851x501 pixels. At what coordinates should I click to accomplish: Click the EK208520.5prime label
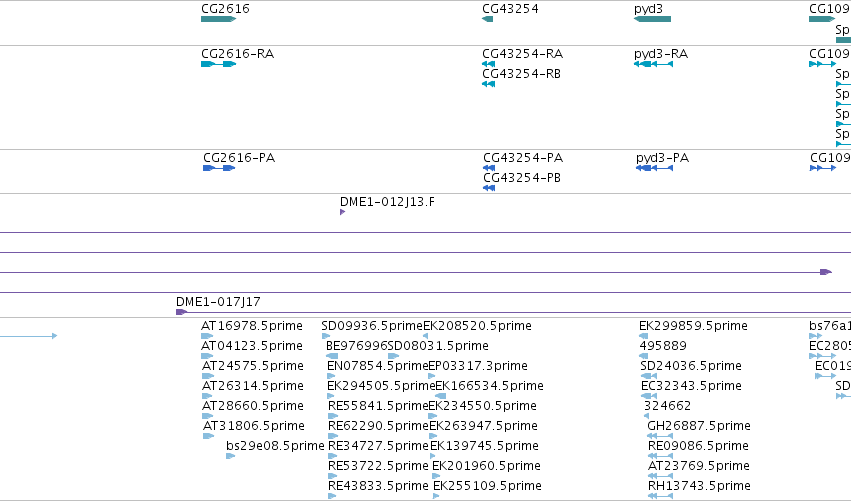tap(477, 326)
